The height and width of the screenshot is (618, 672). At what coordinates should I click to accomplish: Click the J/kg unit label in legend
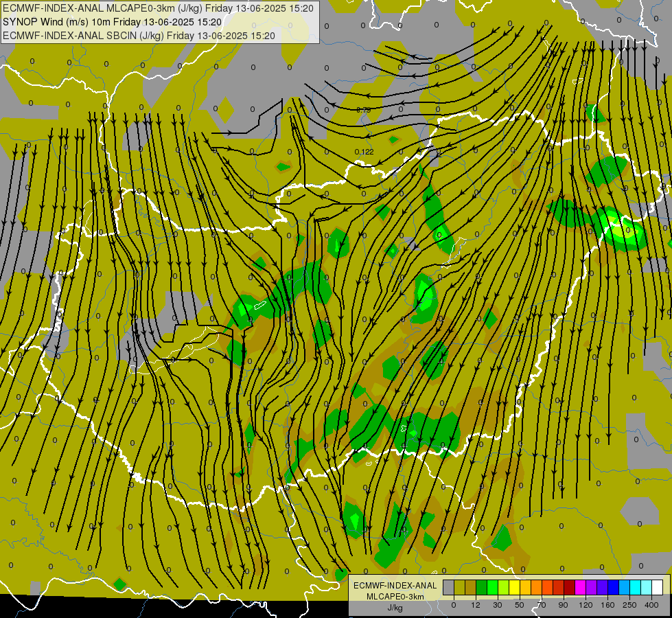(395, 607)
